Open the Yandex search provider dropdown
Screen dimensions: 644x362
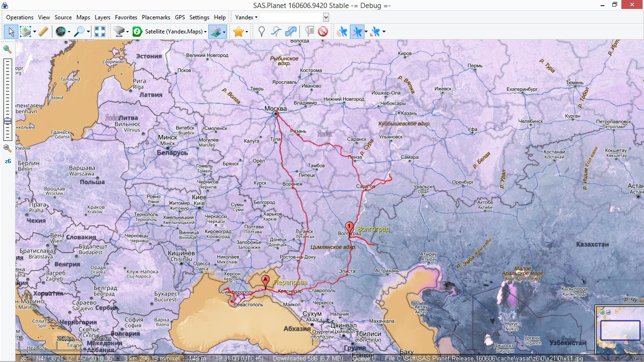[x=247, y=17]
